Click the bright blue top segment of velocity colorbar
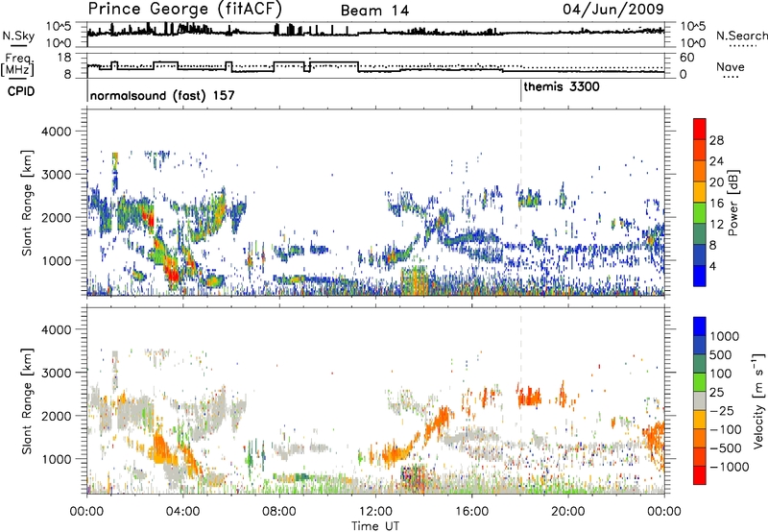The height and width of the screenshot is (532, 768). tap(700, 326)
